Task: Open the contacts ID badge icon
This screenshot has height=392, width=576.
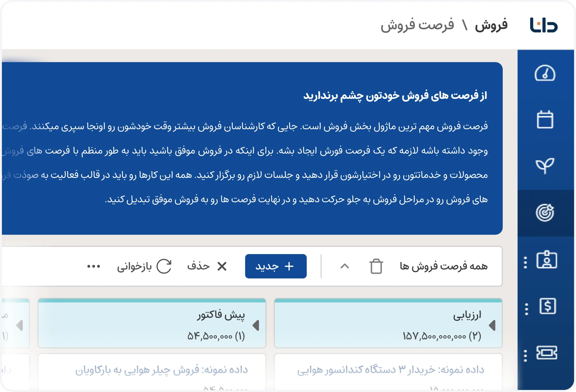Action: 546,260
